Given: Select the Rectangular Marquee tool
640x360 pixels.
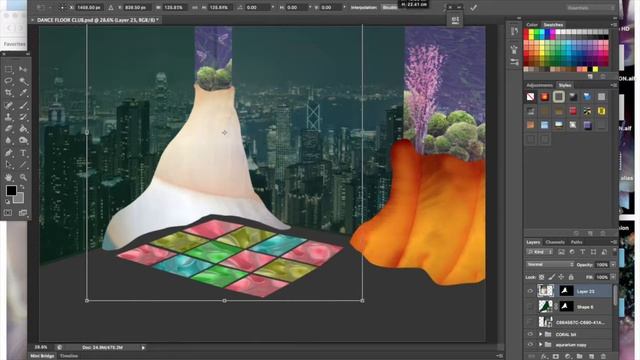Looking at the screenshot, I should tap(8, 69).
